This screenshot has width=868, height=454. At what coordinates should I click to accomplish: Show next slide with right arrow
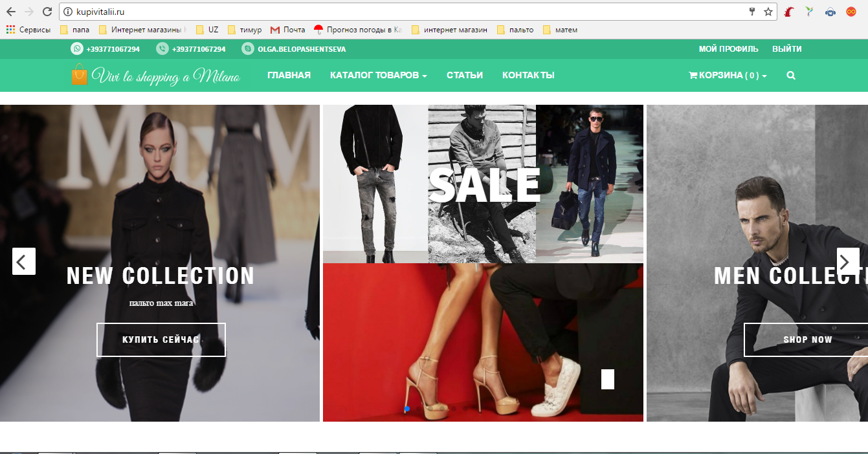click(848, 261)
